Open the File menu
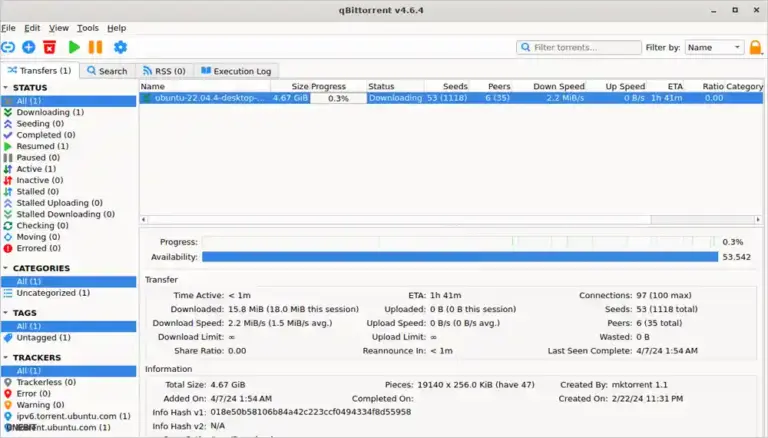Screen dimensions: 768x438 pos(8,28)
